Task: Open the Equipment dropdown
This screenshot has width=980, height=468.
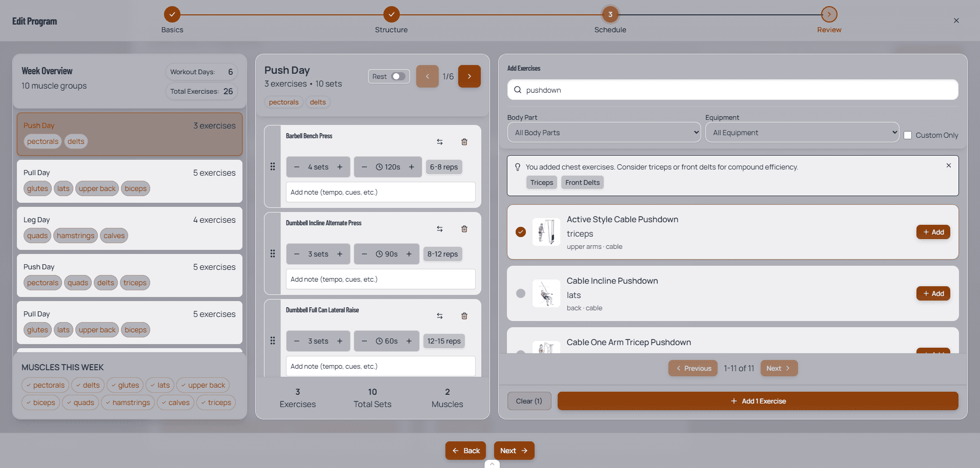Action: click(802, 132)
